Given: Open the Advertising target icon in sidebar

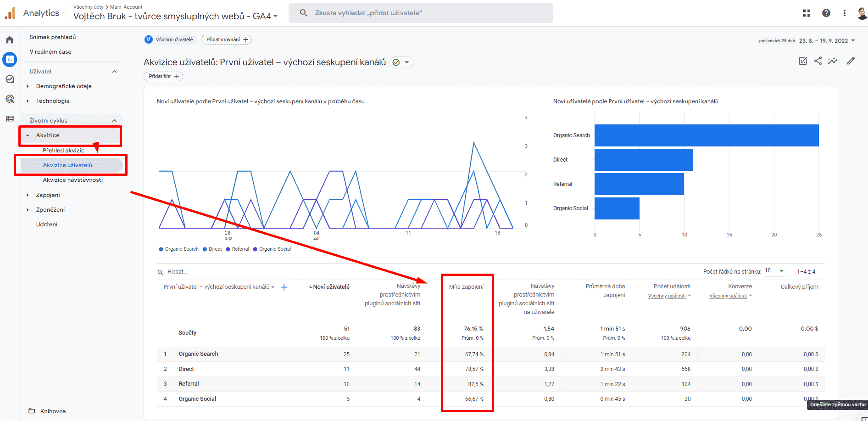Looking at the screenshot, I should pyautogui.click(x=10, y=99).
